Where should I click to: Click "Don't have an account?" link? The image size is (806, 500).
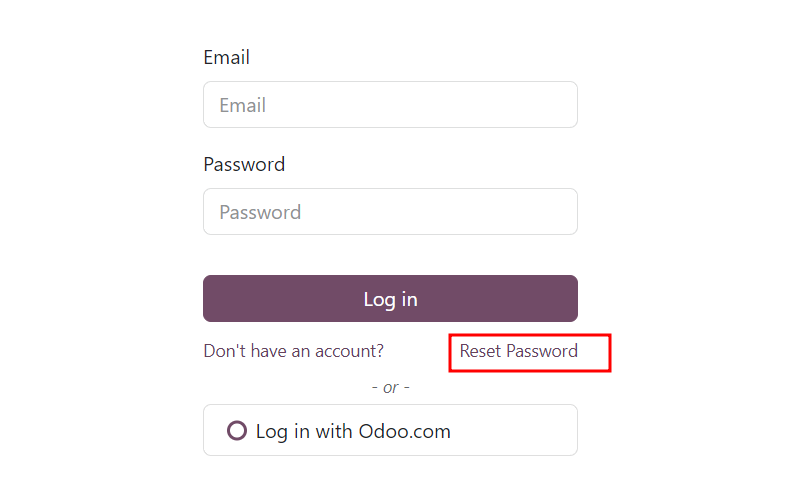tap(293, 351)
